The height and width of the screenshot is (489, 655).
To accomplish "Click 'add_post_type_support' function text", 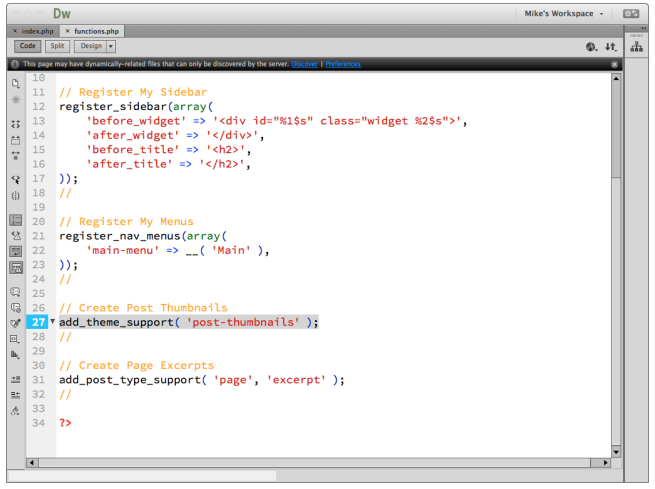I will pos(130,380).
